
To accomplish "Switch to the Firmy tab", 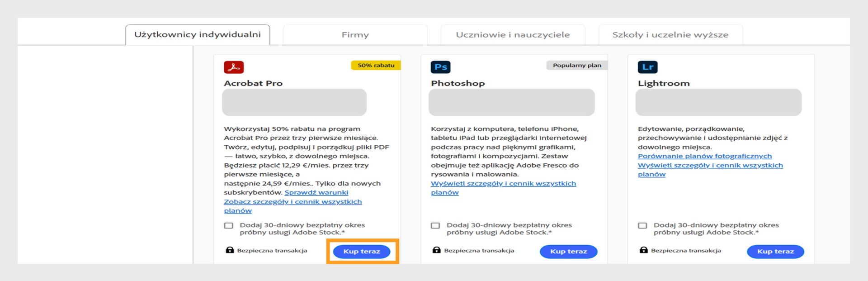I will pos(355,35).
